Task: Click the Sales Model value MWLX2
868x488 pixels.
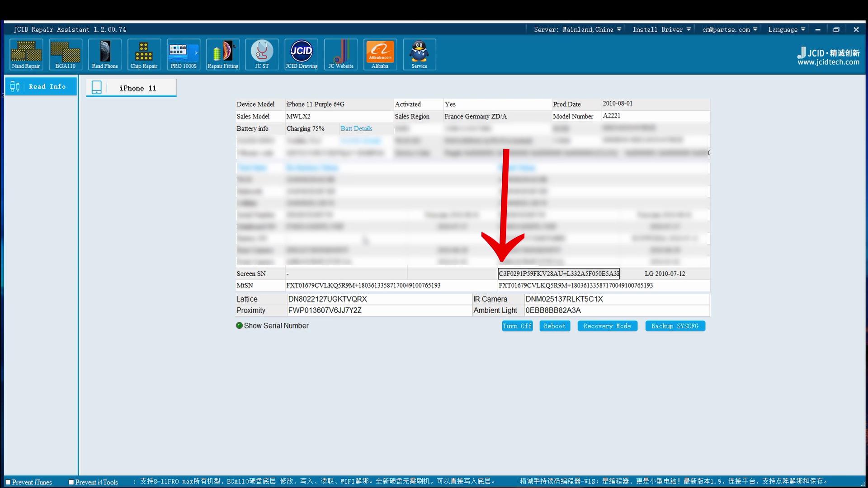Action: coord(298,116)
